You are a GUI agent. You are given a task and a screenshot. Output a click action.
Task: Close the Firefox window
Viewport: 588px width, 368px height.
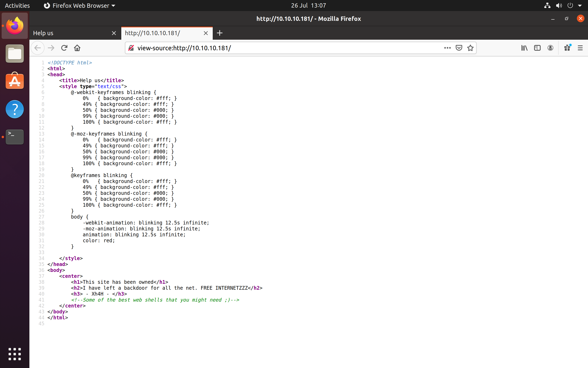580,18
